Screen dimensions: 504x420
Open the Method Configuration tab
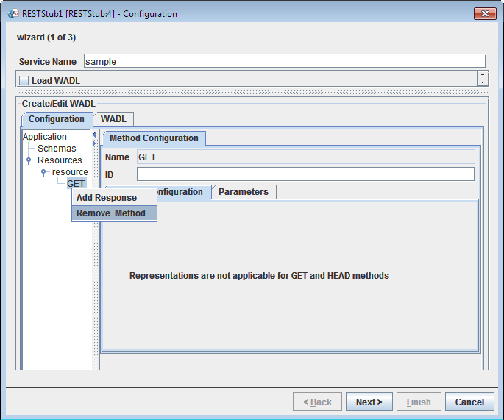pos(154,138)
